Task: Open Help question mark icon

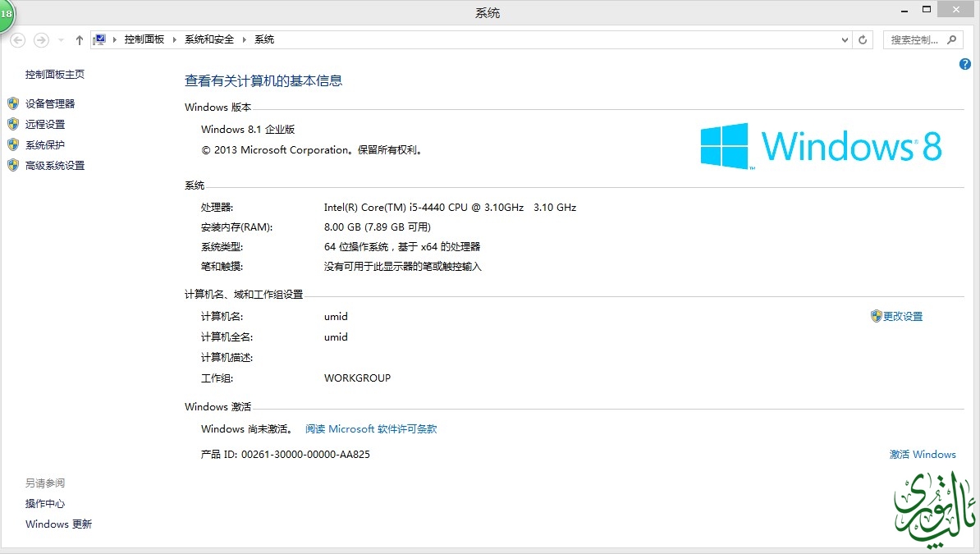Action: tap(965, 64)
